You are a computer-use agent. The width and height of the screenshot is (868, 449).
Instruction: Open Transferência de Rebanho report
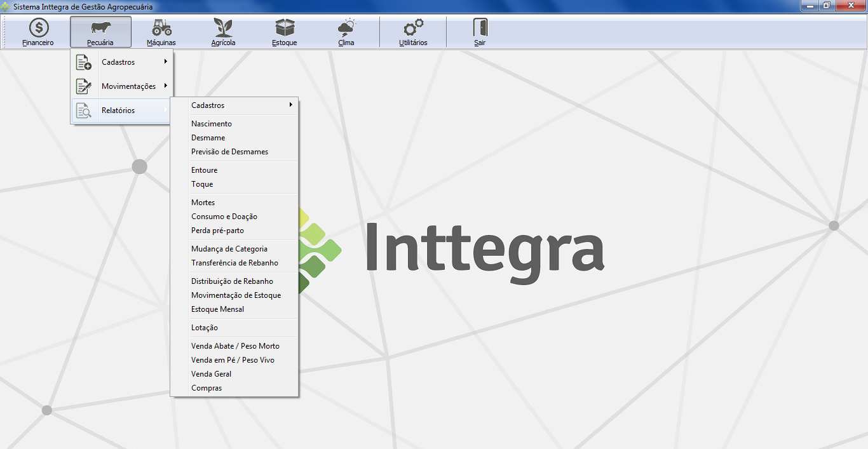point(234,263)
